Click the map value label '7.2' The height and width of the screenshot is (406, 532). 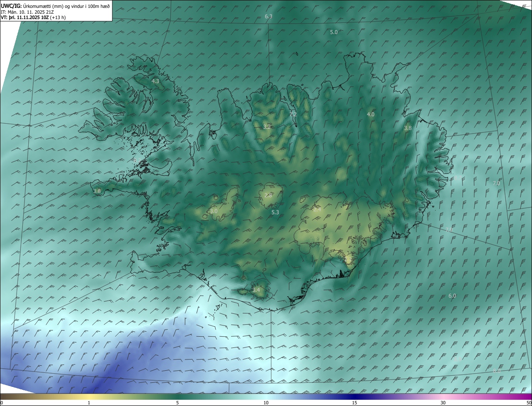pos(293,114)
